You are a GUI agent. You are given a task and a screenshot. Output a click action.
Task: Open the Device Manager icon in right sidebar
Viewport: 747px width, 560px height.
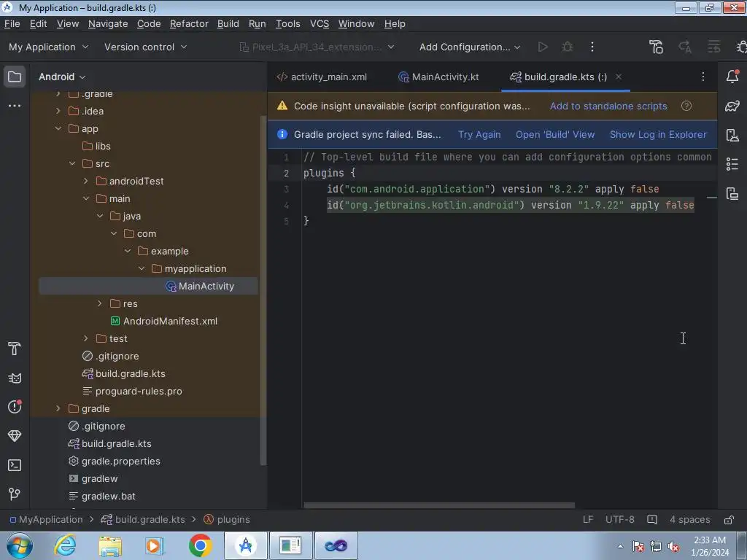click(x=732, y=135)
